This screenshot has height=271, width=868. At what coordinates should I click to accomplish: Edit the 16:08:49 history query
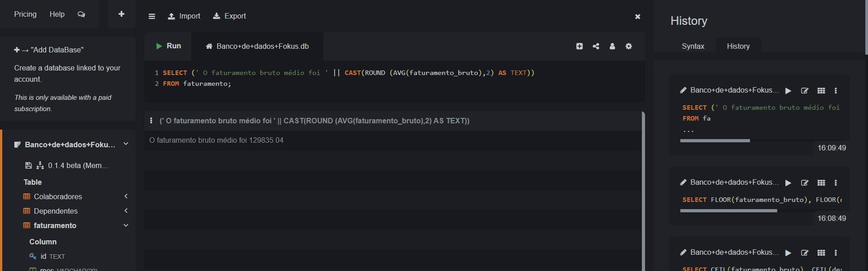click(x=805, y=183)
